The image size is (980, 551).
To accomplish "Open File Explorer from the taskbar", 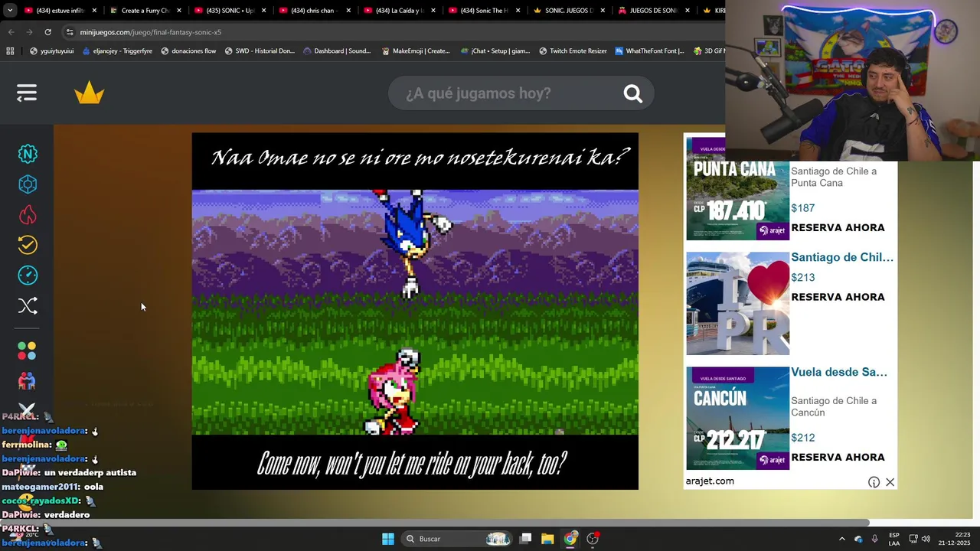I will point(547,539).
